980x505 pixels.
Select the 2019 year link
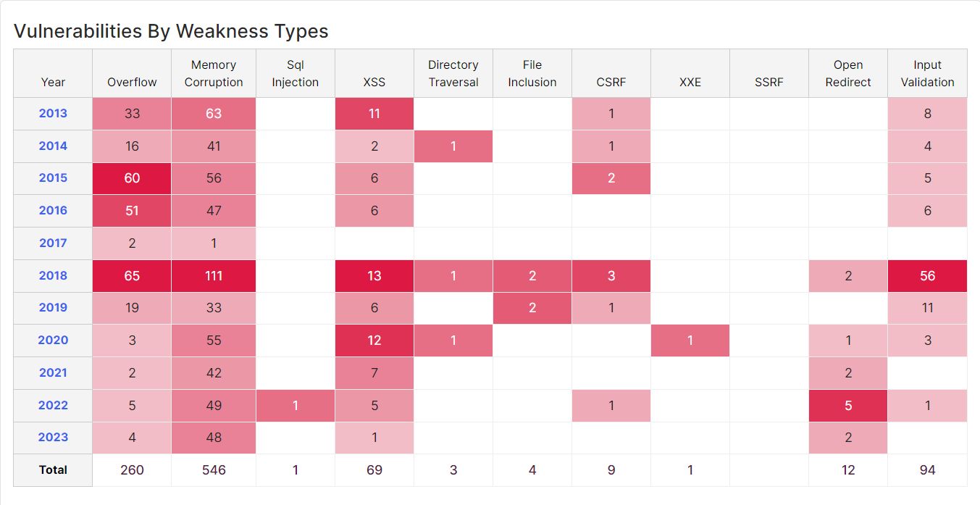tap(52, 307)
